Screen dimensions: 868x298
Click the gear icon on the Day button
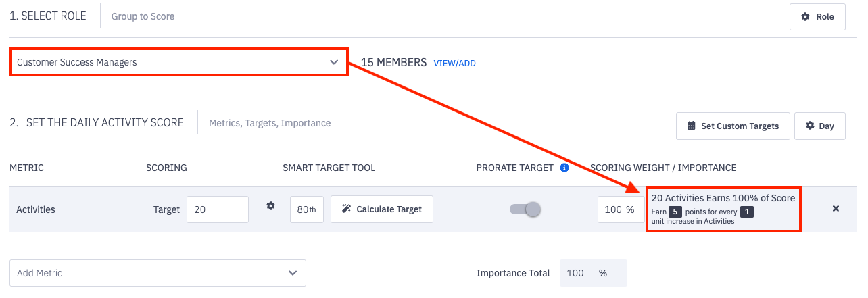tap(810, 126)
